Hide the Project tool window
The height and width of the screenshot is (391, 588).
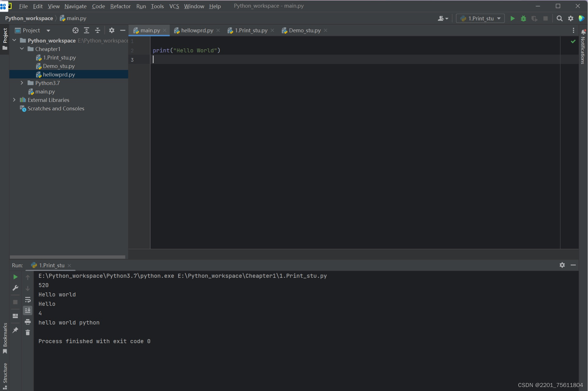123,30
